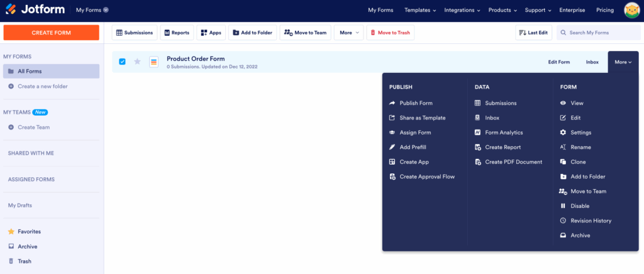Viewport: 644px width, 274px height.
Task: Open the Last Edit sort dropdown
Action: tap(533, 33)
